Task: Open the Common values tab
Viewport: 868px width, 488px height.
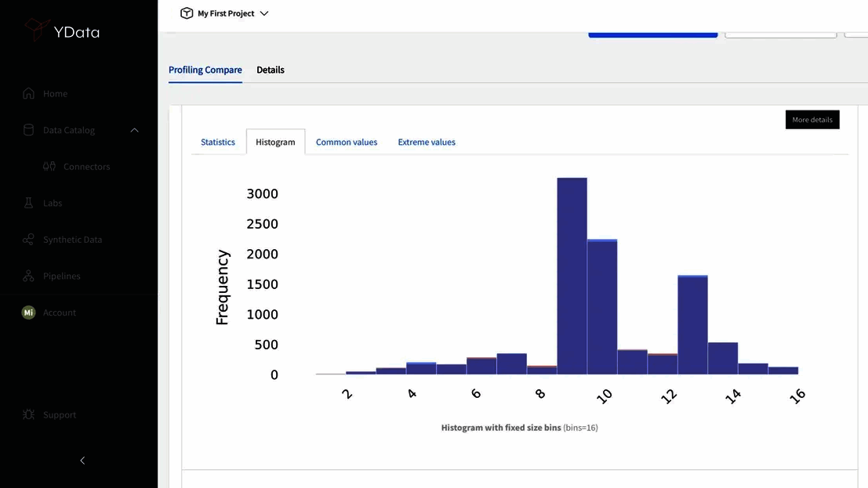Action: pos(347,142)
